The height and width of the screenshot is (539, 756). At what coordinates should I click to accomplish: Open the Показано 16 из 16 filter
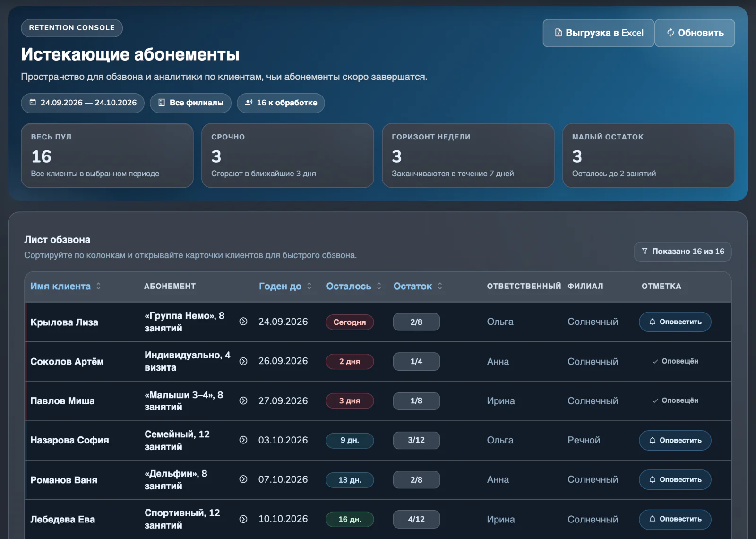(x=682, y=252)
